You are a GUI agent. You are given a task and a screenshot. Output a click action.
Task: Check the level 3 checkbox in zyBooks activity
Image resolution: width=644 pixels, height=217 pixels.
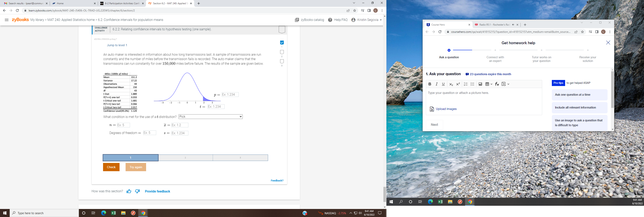tap(282, 61)
